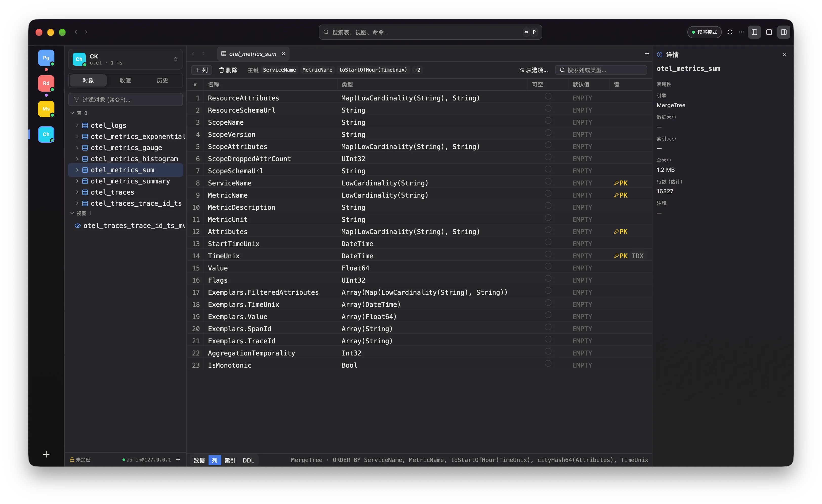Focus the 过滤对象 object filter field
The height and width of the screenshot is (504, 822).
(126, 100)
